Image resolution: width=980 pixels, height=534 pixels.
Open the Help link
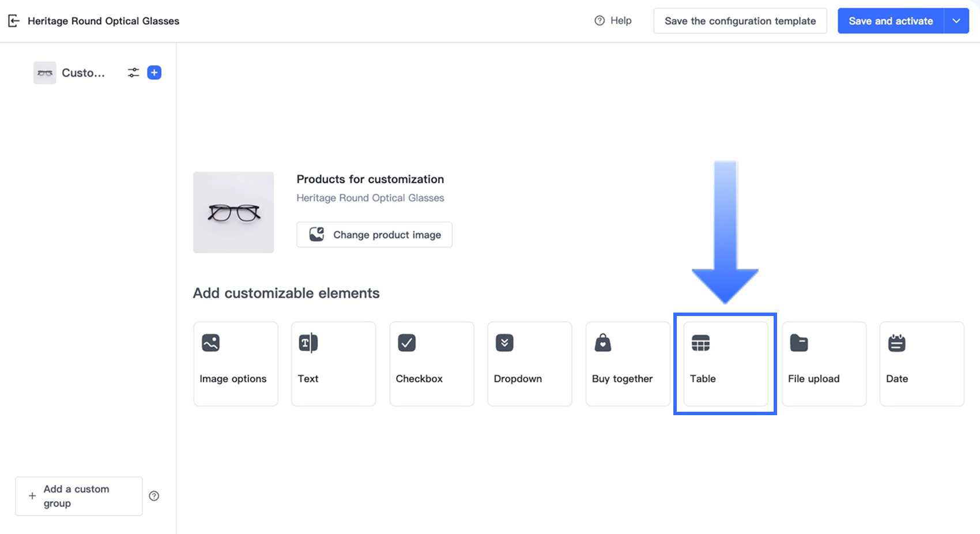click(x=613, y=21)
